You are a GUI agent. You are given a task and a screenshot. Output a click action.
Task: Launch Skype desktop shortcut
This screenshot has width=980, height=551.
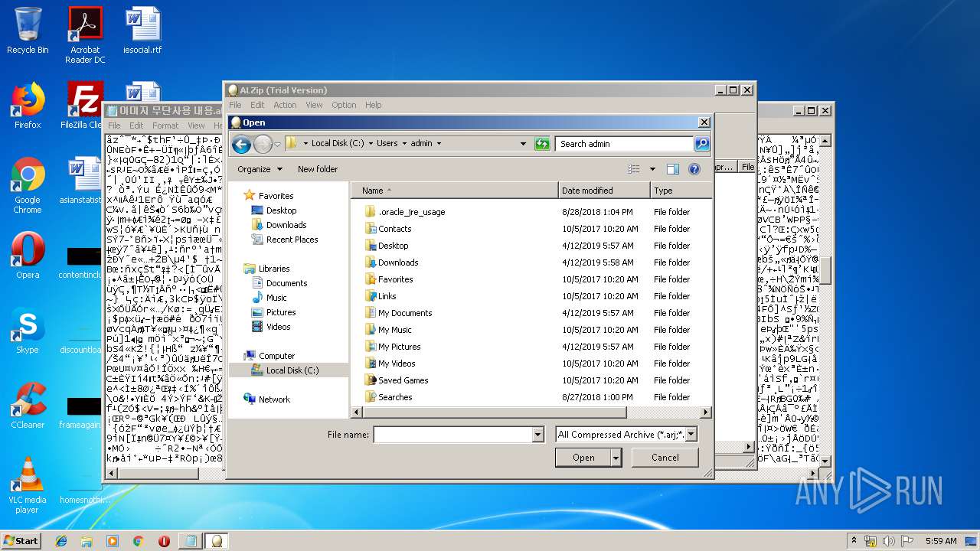pyautogui.click(x=28, y=331)
